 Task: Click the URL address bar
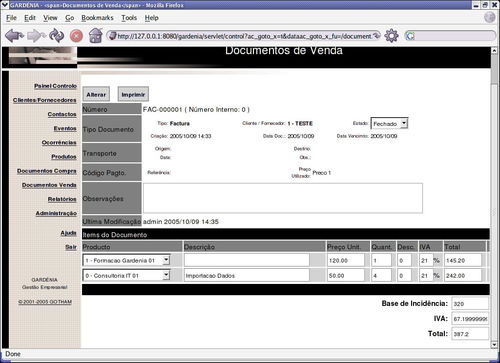[243, 36]
